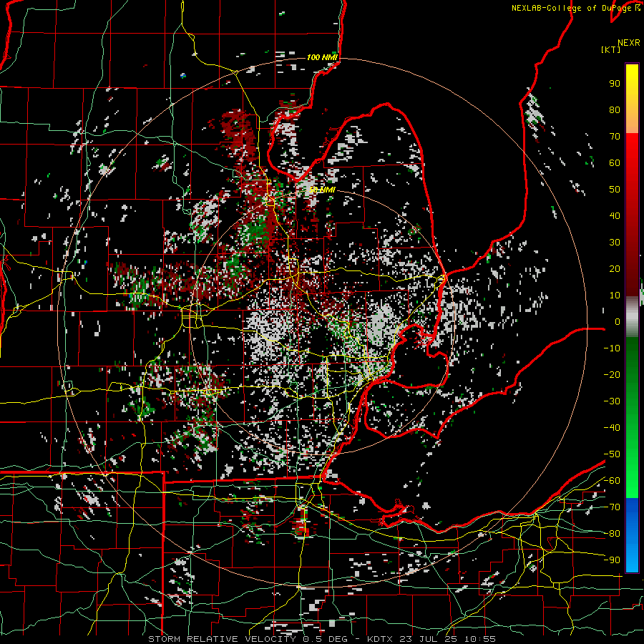This screenshot has width=644, height=644.
Task: Click the -60 value on velocity scale
Action: 612,481
